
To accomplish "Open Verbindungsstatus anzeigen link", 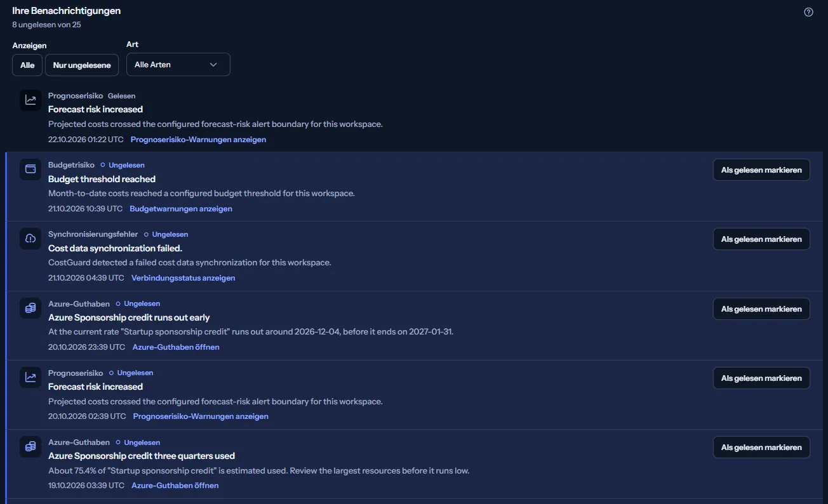I will (x=183, y=278).
